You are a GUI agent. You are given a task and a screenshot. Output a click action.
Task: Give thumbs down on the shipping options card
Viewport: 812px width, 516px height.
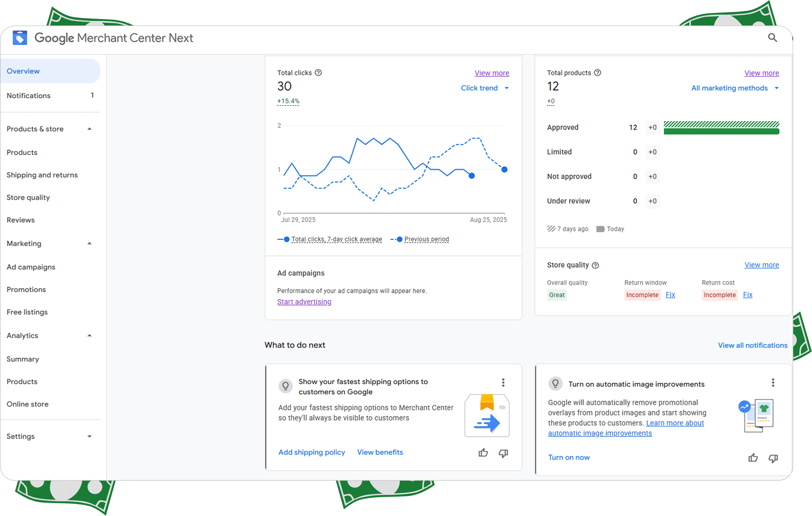pyautogui.click(x=503, y=454)
